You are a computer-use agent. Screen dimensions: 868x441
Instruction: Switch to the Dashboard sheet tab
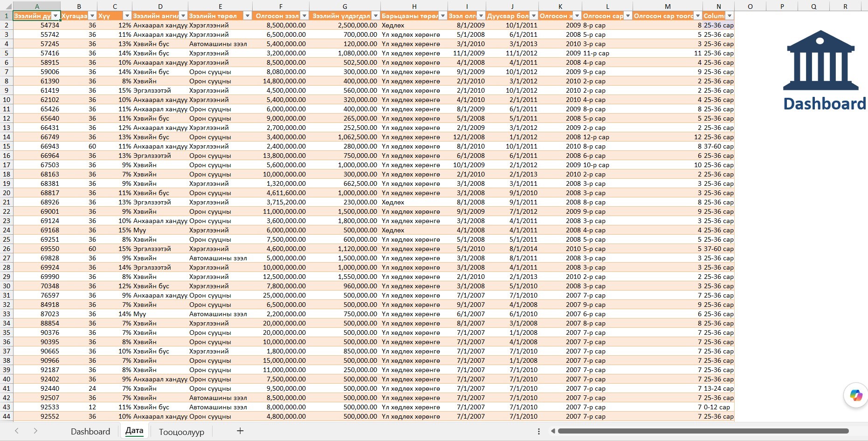click(90, 431)
